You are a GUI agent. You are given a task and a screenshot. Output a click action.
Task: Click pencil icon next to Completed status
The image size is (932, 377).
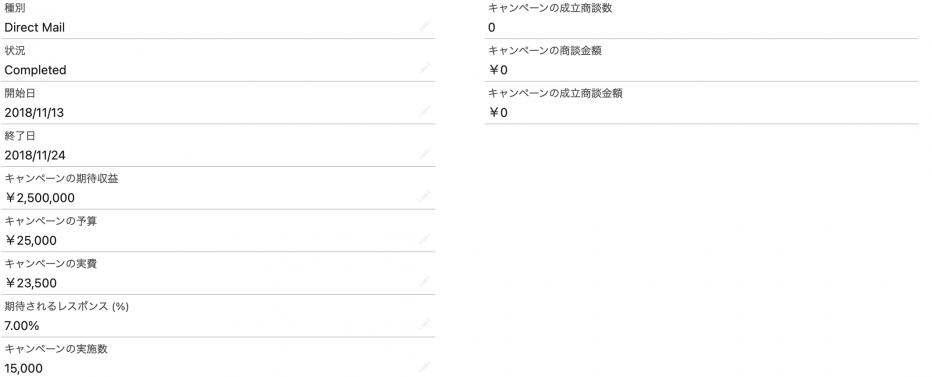pos(424,69)
